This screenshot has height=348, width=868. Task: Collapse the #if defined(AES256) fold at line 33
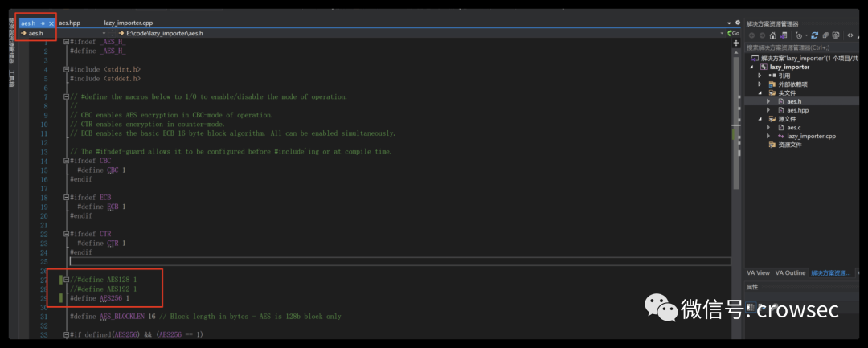[x=66, y=334]
